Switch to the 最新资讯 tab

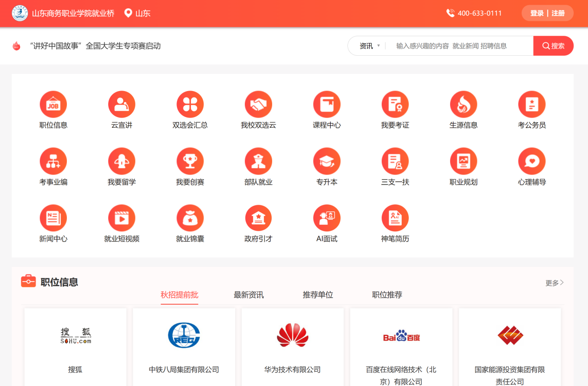point(248,295)
